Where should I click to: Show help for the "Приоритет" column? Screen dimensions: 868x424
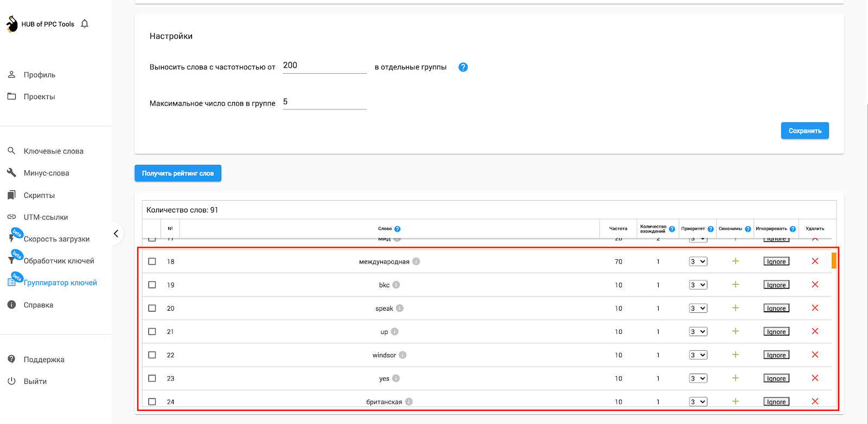tap(711, 229)
